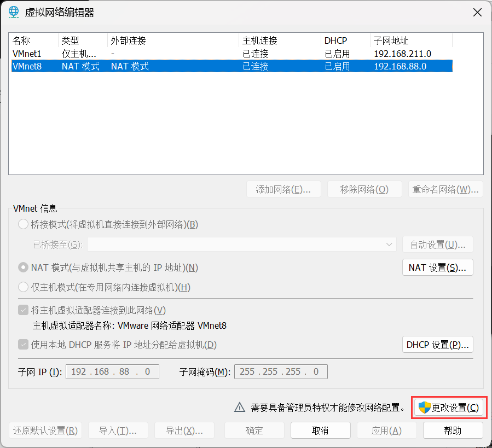Open the 已桥接至 dropdown list
Screen dimensions: 492x448
[x=242, y=245]
